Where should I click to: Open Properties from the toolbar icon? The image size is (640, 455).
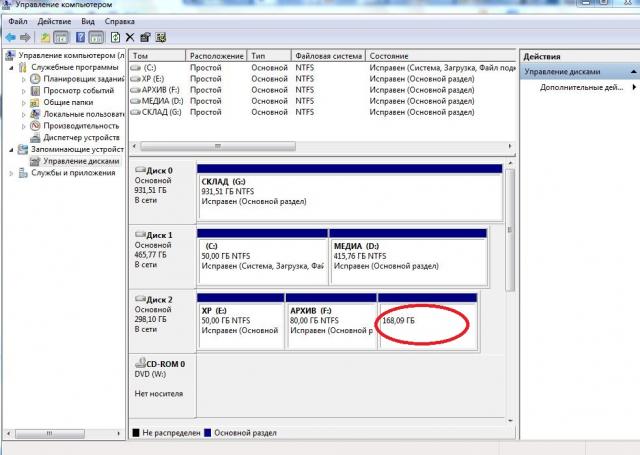146,37
